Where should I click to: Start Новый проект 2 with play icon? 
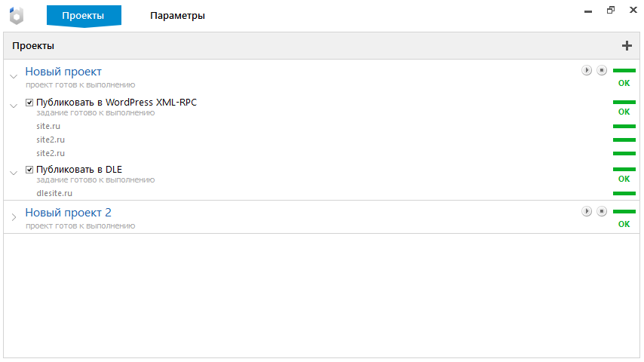point(587,211)
